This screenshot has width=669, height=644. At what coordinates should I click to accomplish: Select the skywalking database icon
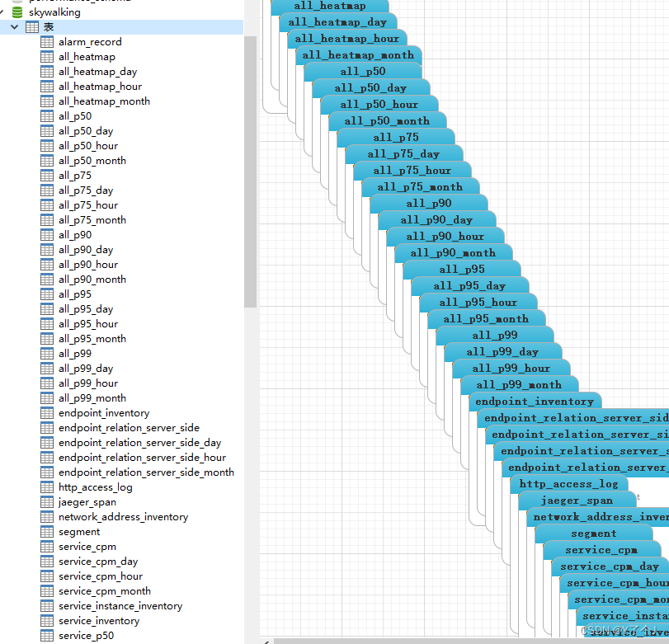coord(17,12)
